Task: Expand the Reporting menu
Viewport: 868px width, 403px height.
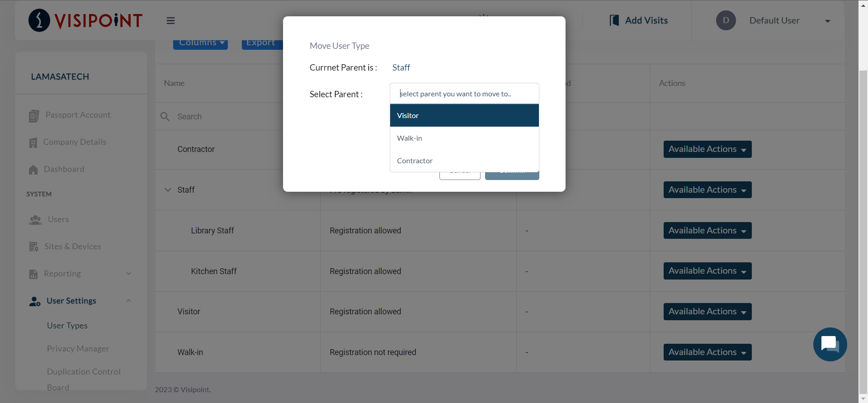Action: (x=129, y=274)
